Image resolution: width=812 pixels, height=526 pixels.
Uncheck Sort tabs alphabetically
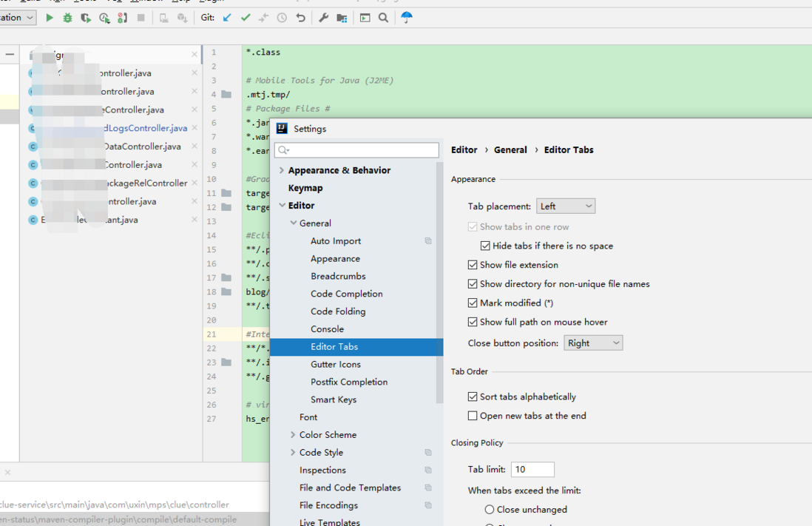pyautogui.click(x=473, y=397)
